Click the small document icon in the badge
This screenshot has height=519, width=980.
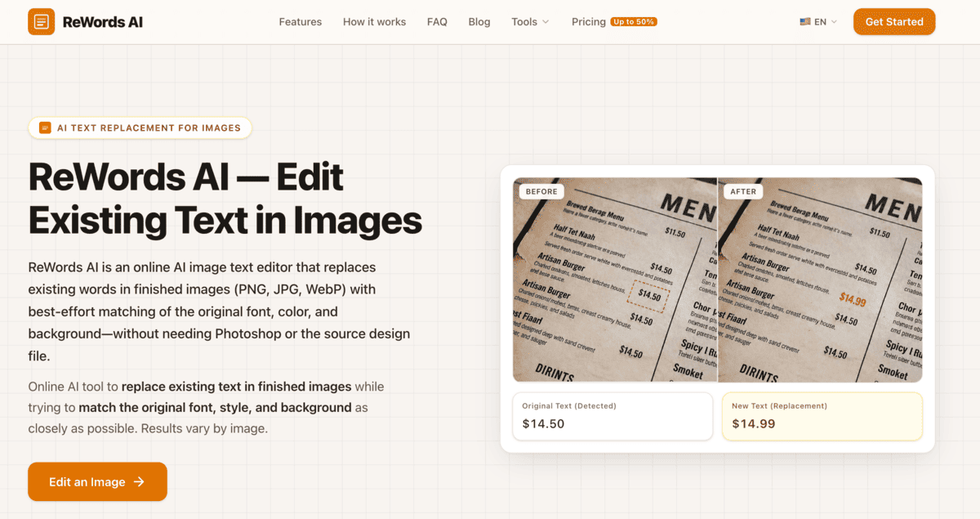45,128
